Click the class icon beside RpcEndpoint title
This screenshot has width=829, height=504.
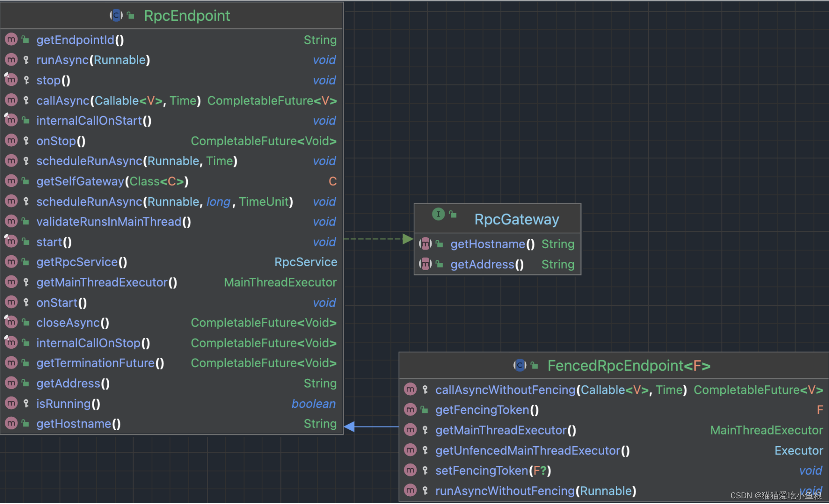pos(116,16)
